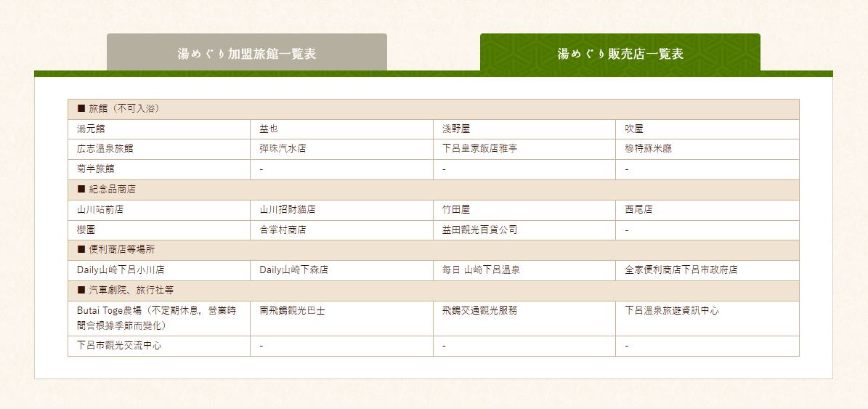The height and width of the screenshot is (409, 868).
Task: Click Daily山崎下呂小川店 entry
Action: point(159,271)
